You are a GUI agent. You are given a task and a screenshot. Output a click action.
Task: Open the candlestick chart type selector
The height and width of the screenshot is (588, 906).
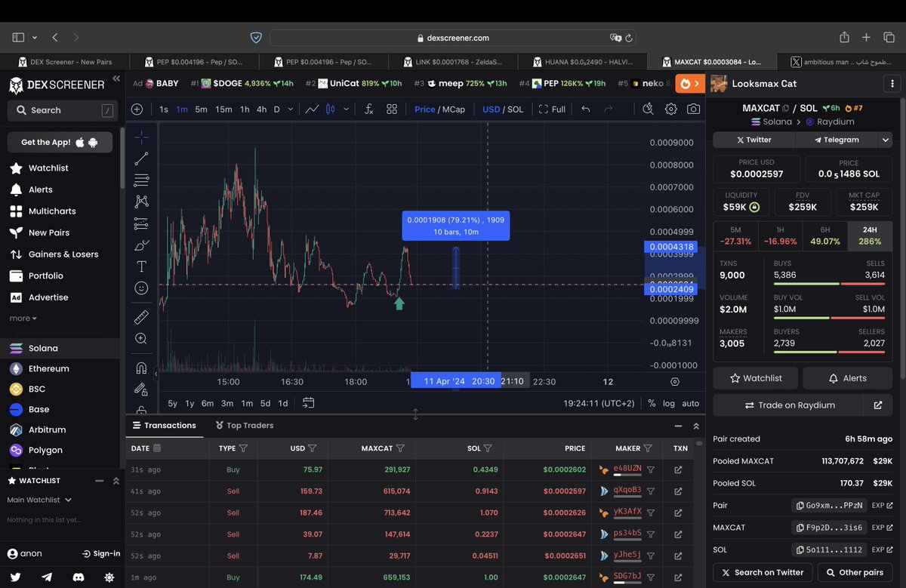coord(329,109)
